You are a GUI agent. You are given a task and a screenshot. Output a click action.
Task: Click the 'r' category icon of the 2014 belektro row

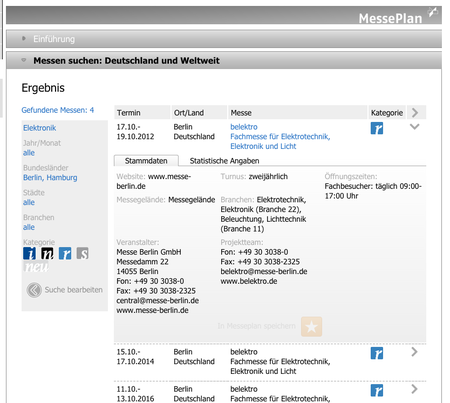pyautogui.click(x=377, y=353)
